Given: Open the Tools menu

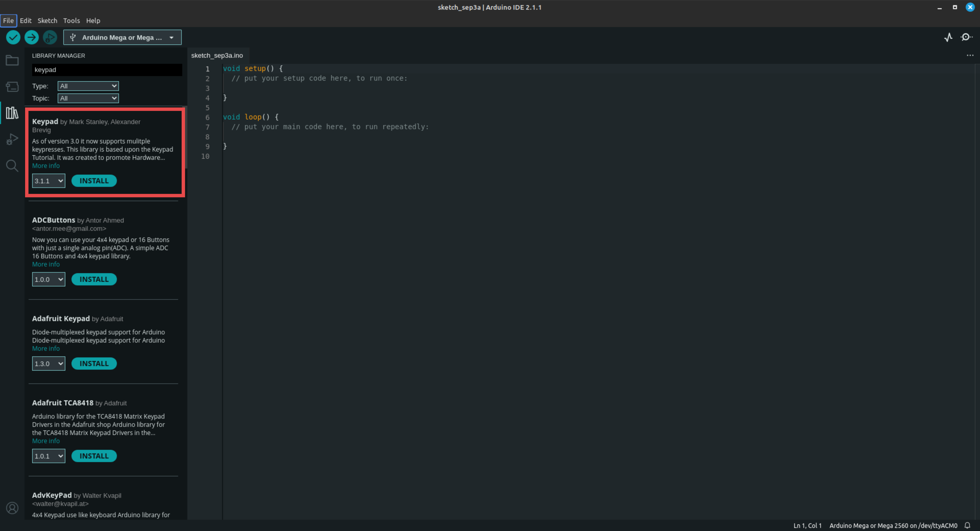Looking at the screenshot, I should tap(72, 21).
